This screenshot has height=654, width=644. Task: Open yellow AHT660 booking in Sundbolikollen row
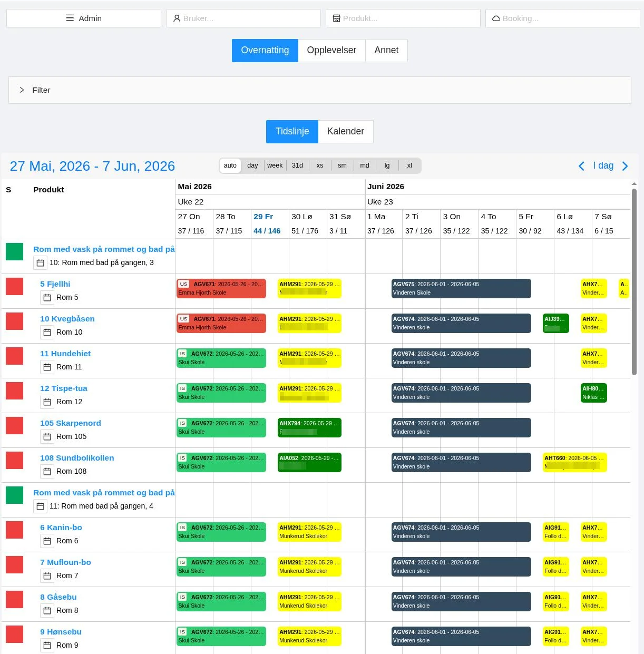click(575, 462)
